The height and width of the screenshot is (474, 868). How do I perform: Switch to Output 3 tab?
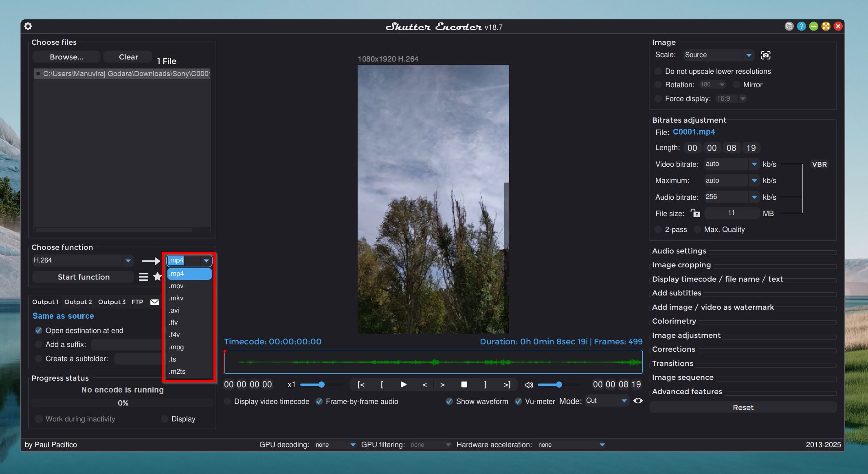(x=112, y=302)
